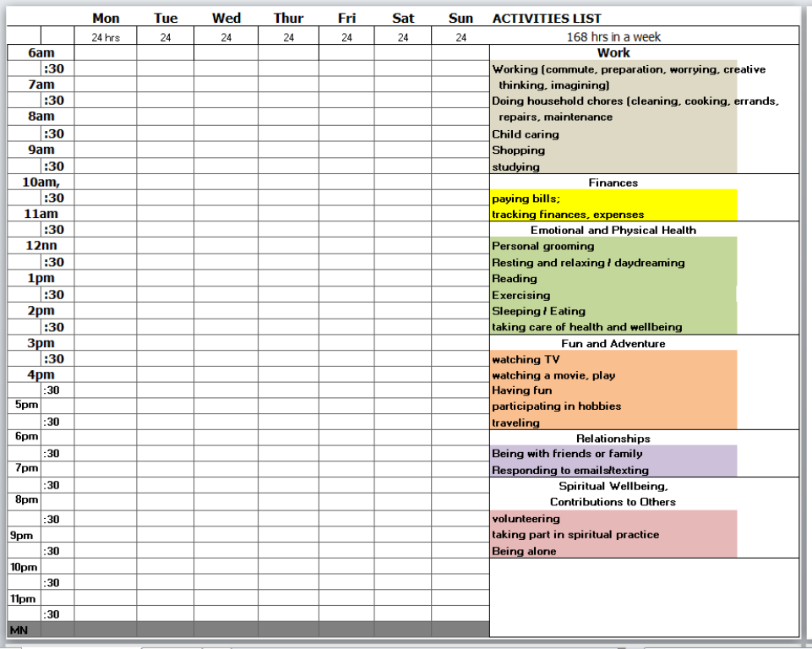The image size is (812, 649).
Task: Click the Wed column header
Action: (226, 19)
